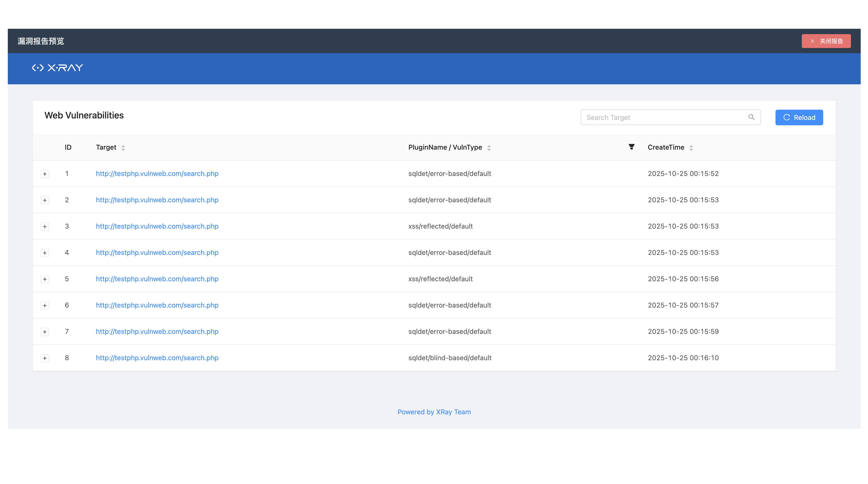Sort by PluginName / VulnType arrows
Image resolution: width=868 pixels, height=484 pixels.
489,148
